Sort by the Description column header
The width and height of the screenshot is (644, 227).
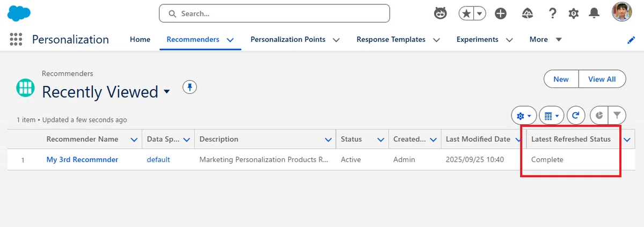(219, 139)
